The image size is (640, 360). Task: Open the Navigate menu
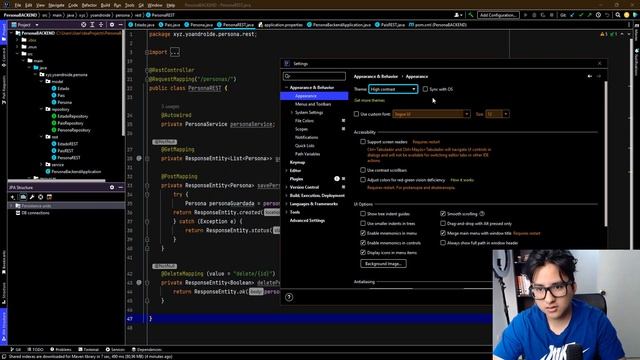(x=56, y=5)
